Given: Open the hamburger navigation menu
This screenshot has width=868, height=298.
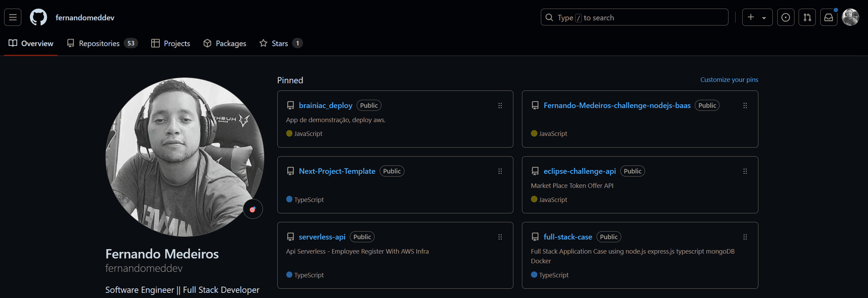Looking at the screenshot, I should tap(13, 17).
